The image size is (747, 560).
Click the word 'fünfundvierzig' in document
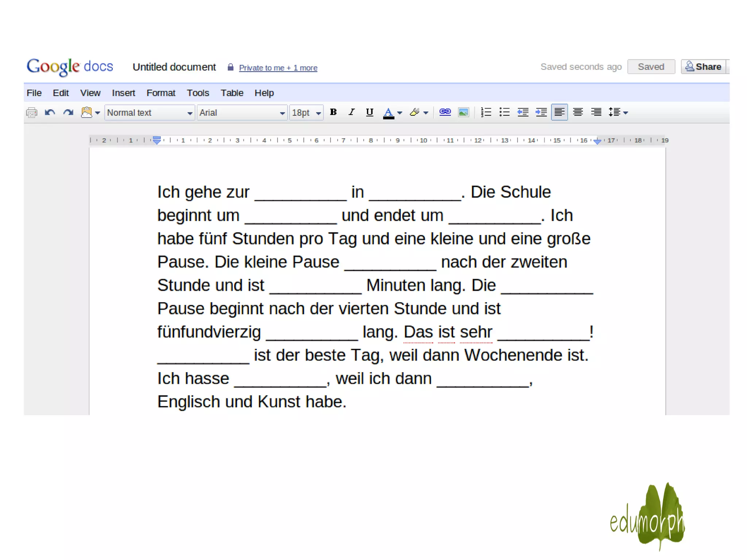coord(209,332)
